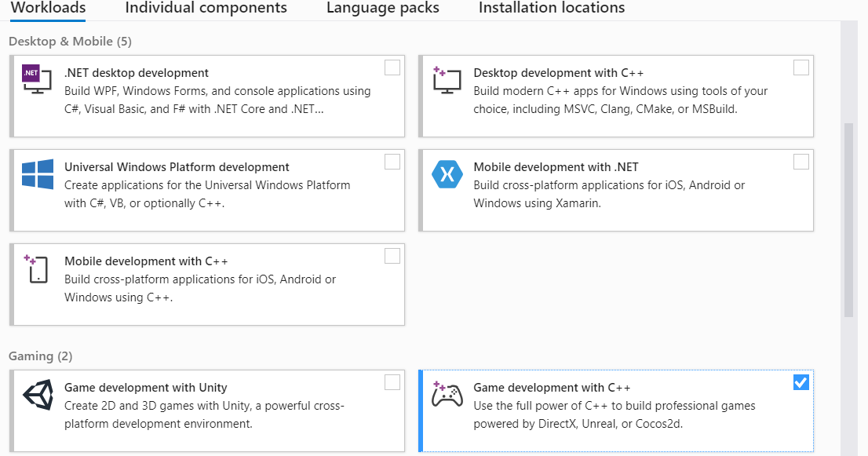This screenshot has width=868, height=456.
Task: Click the Desktop development with C++ monitor icon
Action: point(446,79)
